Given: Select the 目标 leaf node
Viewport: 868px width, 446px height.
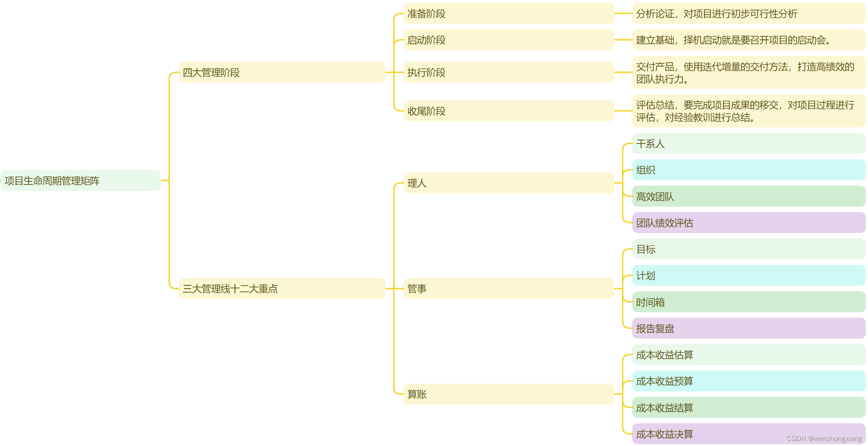Looking at the screenshot, I should [749, 249].
